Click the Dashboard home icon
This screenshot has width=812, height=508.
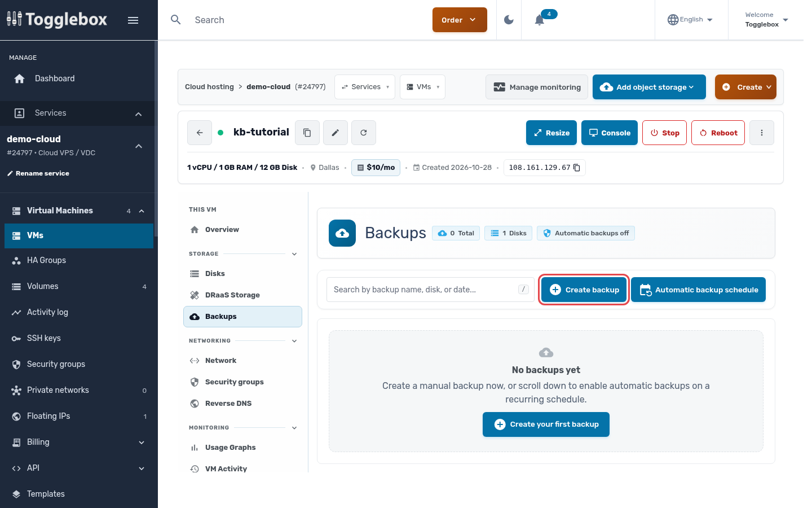pos(19,78)
